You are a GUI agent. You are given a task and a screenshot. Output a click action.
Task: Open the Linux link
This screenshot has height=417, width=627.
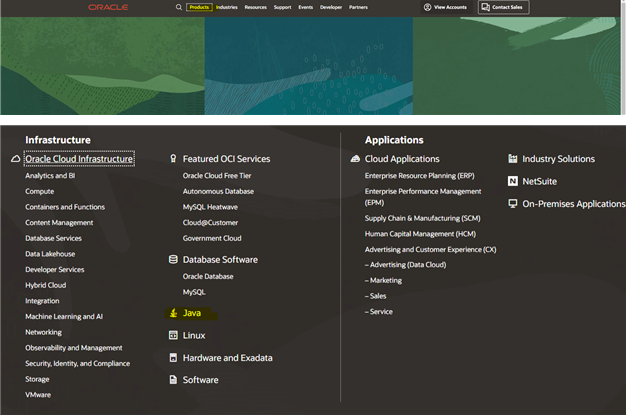point(194,335)
